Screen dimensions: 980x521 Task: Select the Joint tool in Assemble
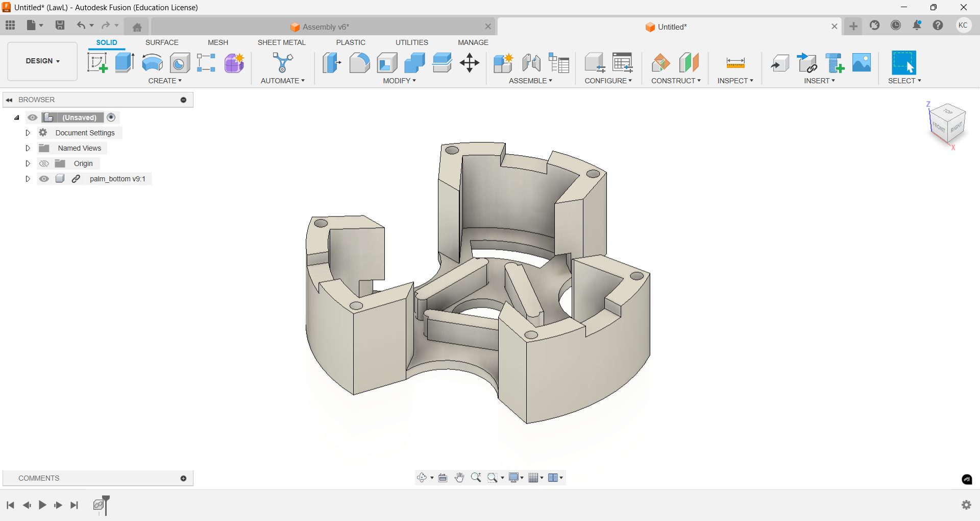[x=531, y=63]
